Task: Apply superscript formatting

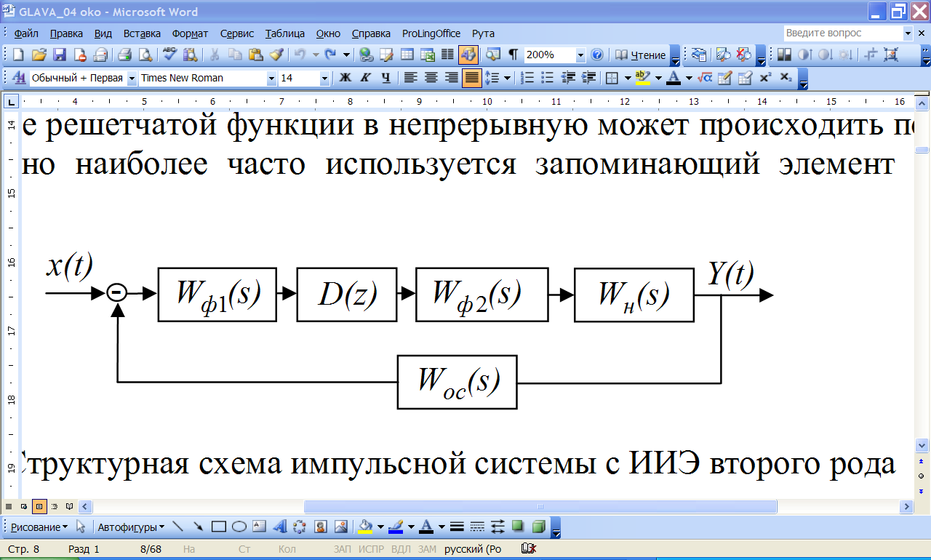Action: click(765, 78)
